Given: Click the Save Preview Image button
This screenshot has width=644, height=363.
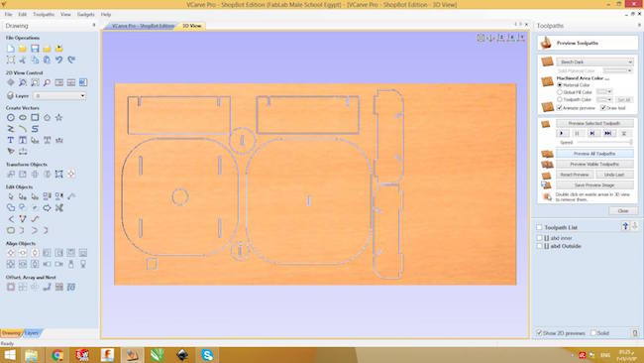Looking at the screenshot, I should click(x=594, y=185).
